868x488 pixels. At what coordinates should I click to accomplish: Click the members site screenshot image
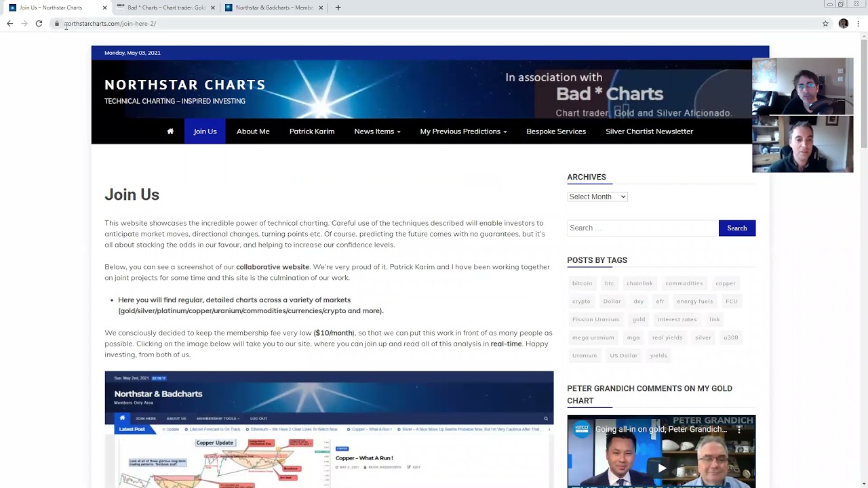click(x=329, y=429)
